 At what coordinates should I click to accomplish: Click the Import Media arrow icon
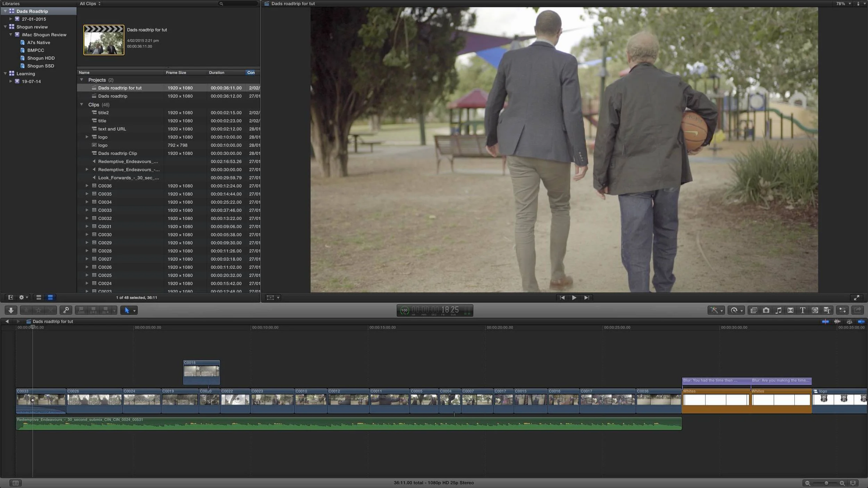pos(10,310)
